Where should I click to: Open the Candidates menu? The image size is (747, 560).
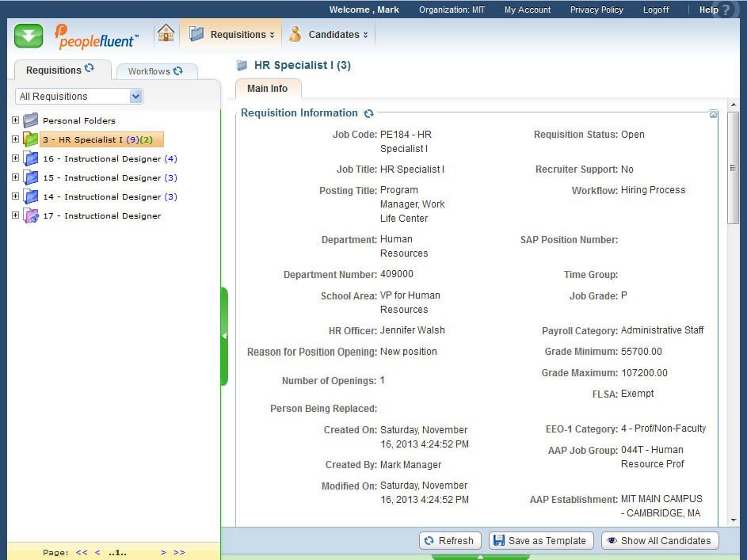pos(329,35)
